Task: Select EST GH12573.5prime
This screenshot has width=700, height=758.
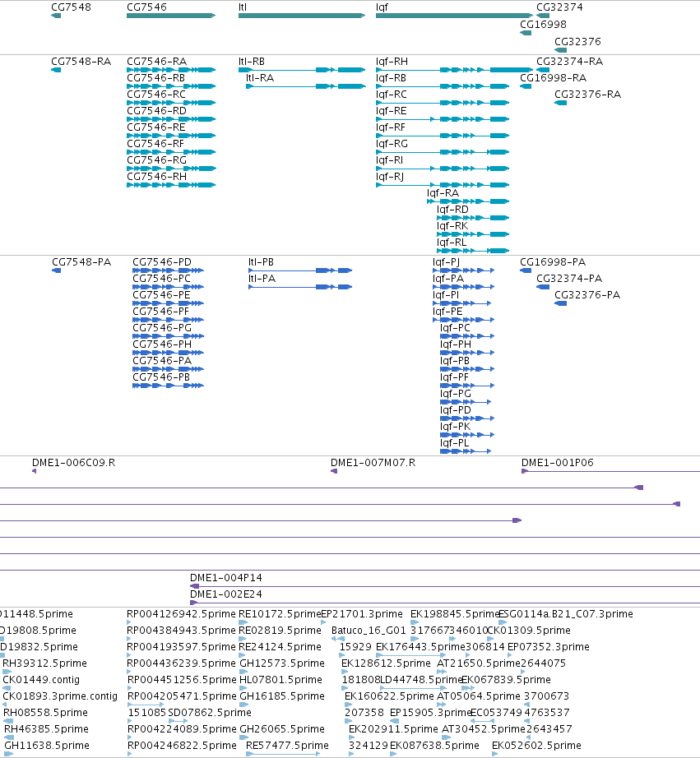Action: tap(282, 663)
